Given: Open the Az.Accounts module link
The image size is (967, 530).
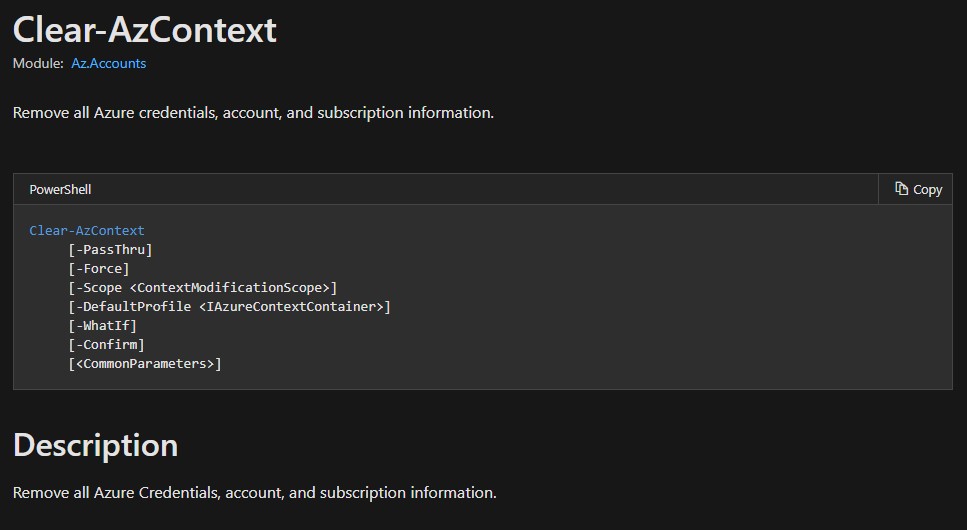Looking at the screenshot, I should pos(109,63).
